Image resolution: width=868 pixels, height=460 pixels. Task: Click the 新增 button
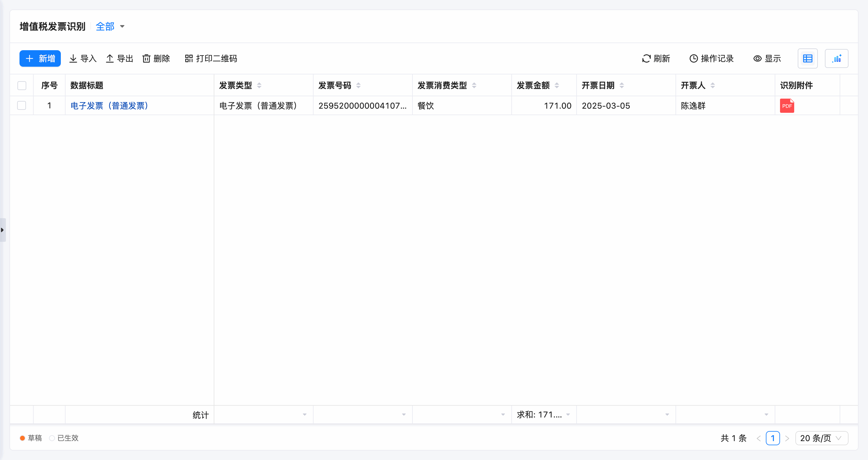tap(40, 59)
